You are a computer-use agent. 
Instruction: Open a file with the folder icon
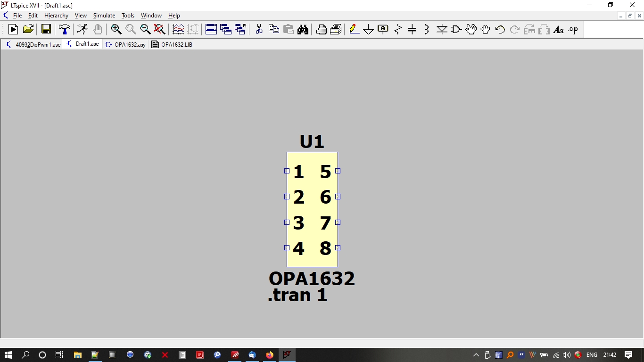coord(28,30)
